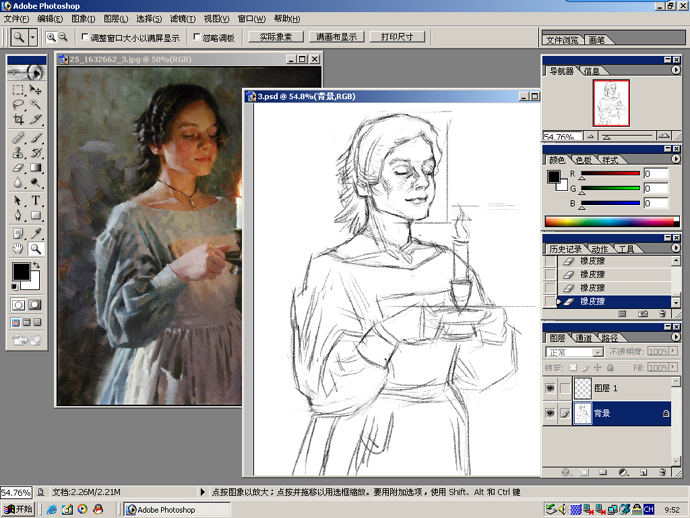Open status bar info arrow menu
The height and width of the screenshot is (518, 690).
click(x=202, y=492)
